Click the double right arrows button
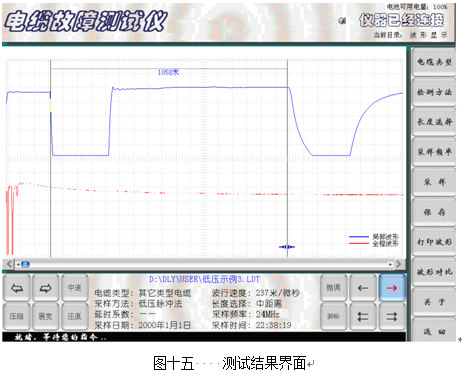 392,316
